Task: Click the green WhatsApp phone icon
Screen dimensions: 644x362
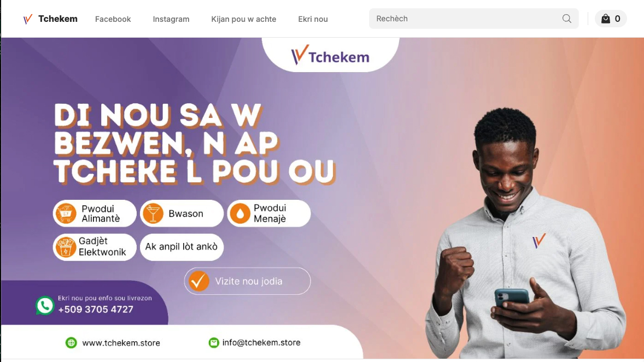Action: [x=45, y=305]
